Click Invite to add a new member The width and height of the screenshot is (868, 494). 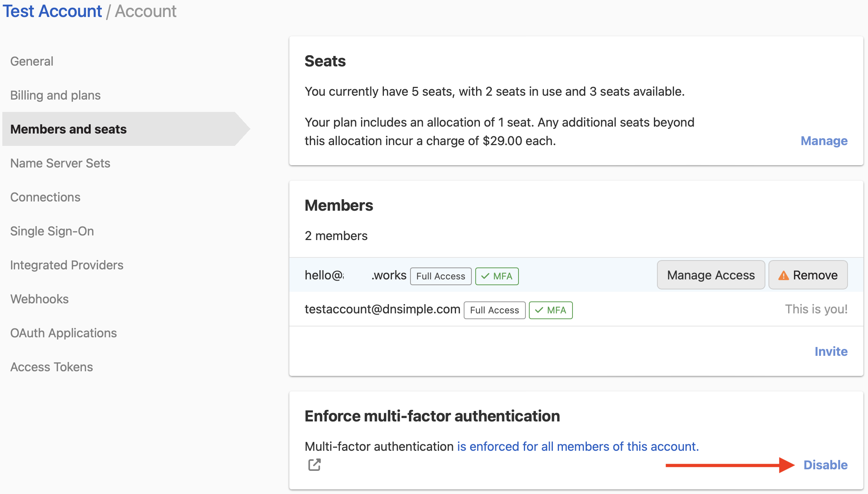[x=831, y=351]
